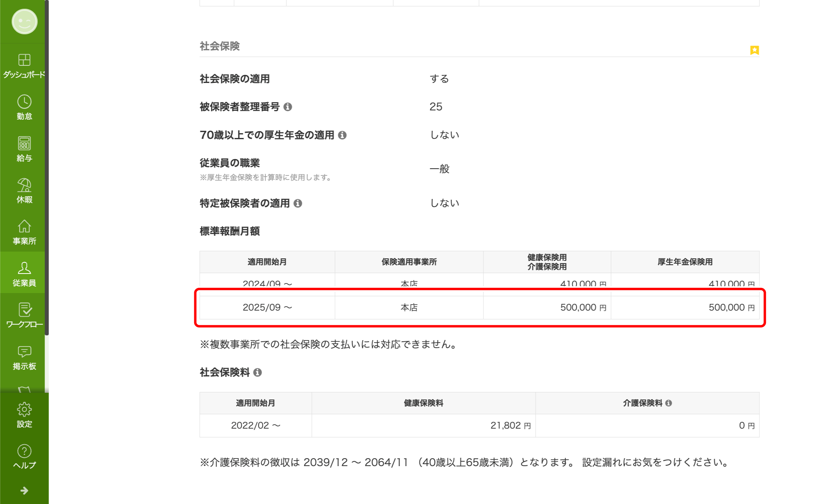Click info icon next to 特定被保険者の適用
The image size is (817, 504).
tap(298, 203)
